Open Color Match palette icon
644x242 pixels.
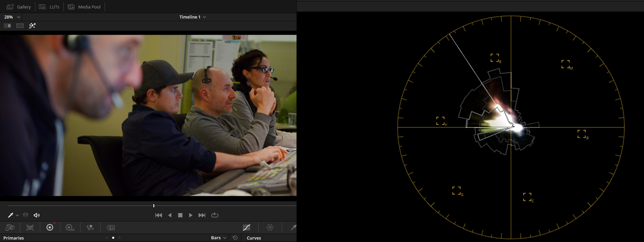coord(30,227)
